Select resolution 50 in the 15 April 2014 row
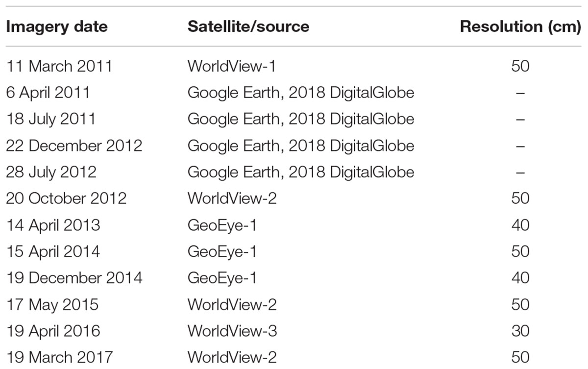The height and width of the screenshot is (369, 588). [520, 251]
